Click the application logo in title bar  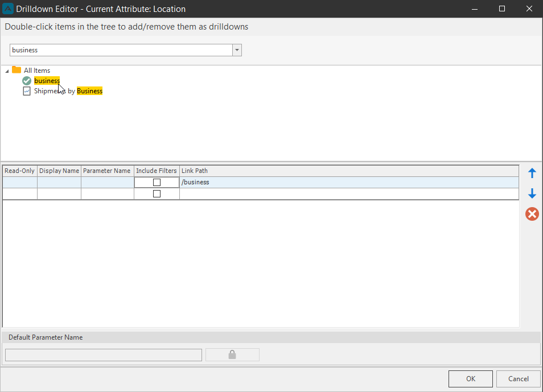(7, 9)
